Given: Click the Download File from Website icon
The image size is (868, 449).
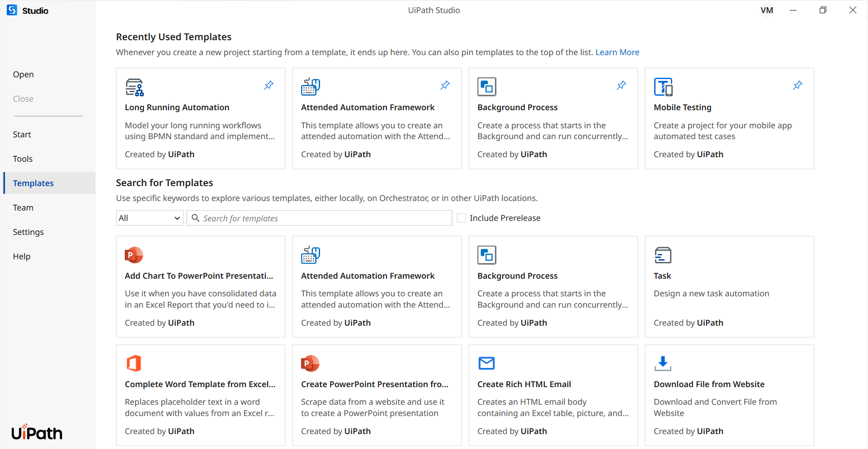Looking at the screenshot, I should (663, 364).
